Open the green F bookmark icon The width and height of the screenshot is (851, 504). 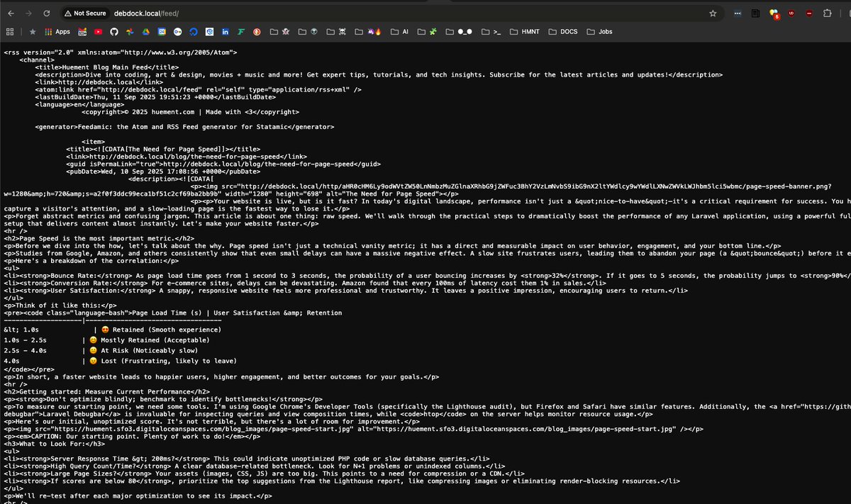(241, 32)
